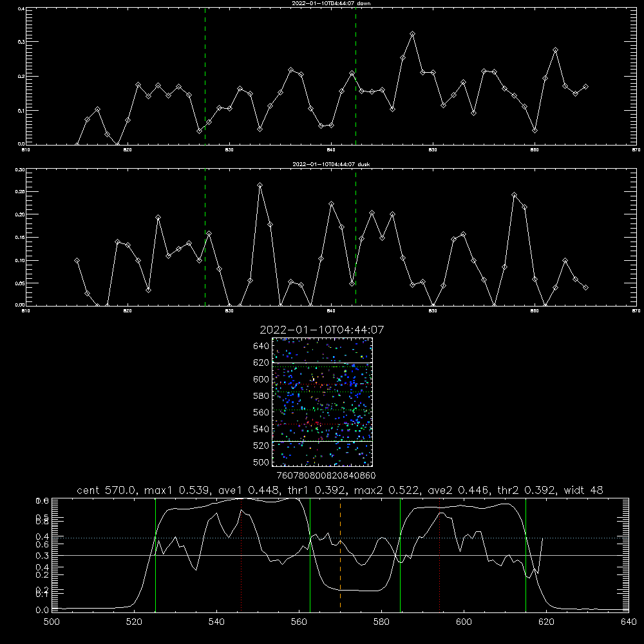The width and height of the screenshot is (644, 644).
Task: Click 'widt 48' in bottom plot title
Action: coord(583,490)
